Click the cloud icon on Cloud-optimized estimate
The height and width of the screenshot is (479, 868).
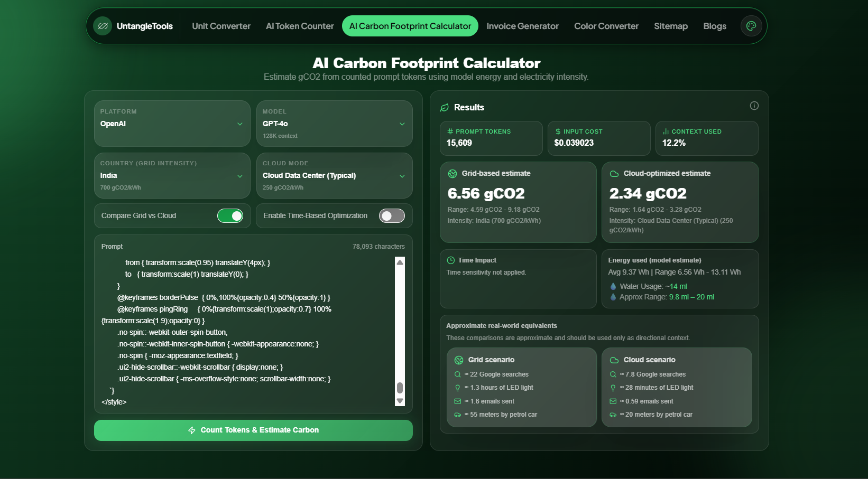614,174
